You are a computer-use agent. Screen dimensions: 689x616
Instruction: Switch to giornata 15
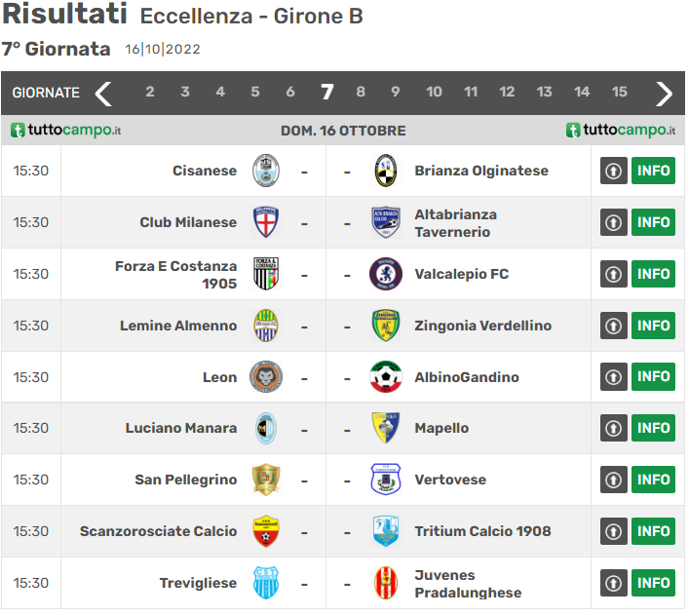click(x=619, y=93)
